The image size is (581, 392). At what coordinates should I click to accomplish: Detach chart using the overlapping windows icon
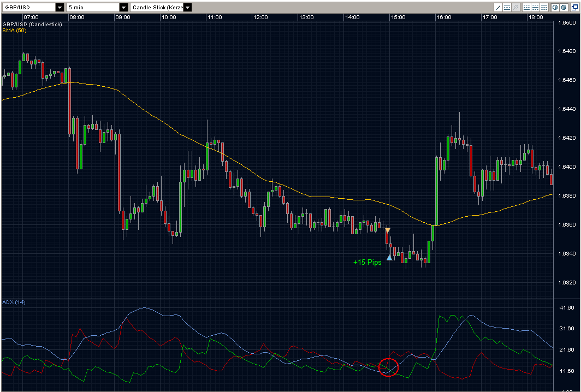[574, 8]
